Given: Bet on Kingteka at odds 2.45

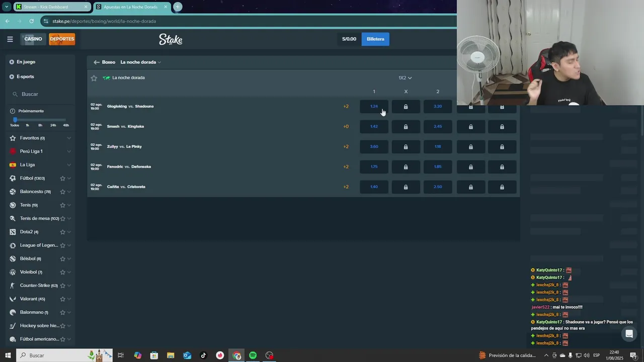Looking at the screenshot, I should click(x=438, y=127).
